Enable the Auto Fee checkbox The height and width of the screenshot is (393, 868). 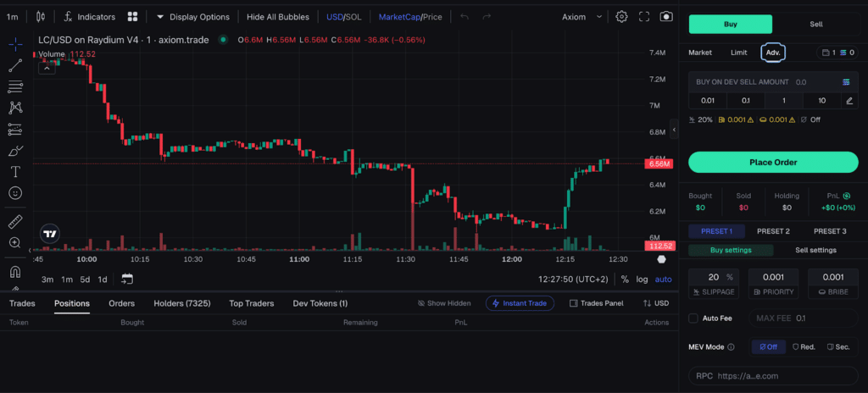(x=693, y=318)
